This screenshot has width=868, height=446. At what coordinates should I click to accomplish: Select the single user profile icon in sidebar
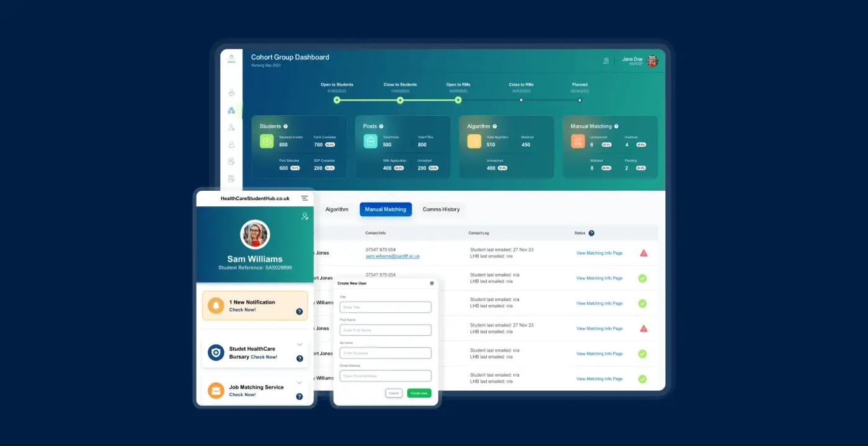click(x=231, y=144)
